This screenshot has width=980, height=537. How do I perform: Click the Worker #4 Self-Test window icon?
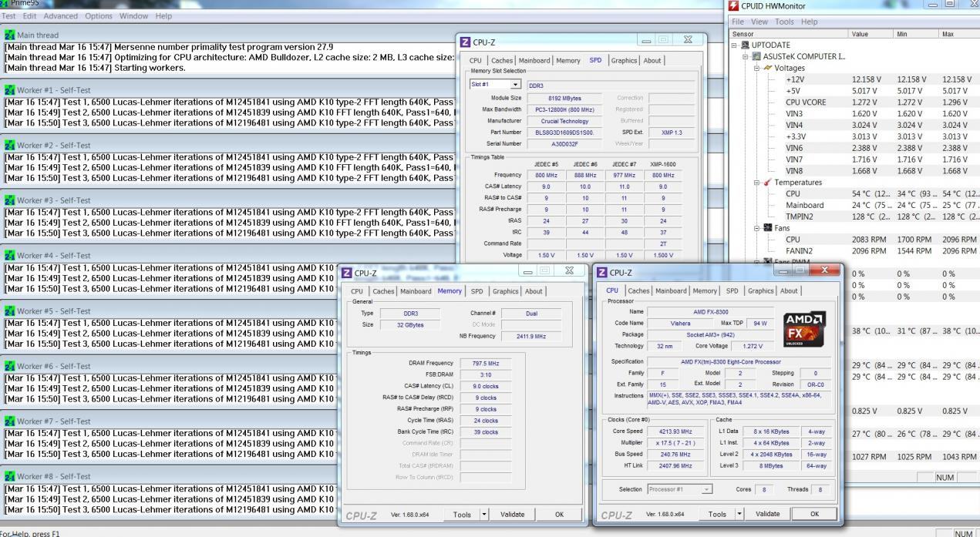(x=10, y=256)
